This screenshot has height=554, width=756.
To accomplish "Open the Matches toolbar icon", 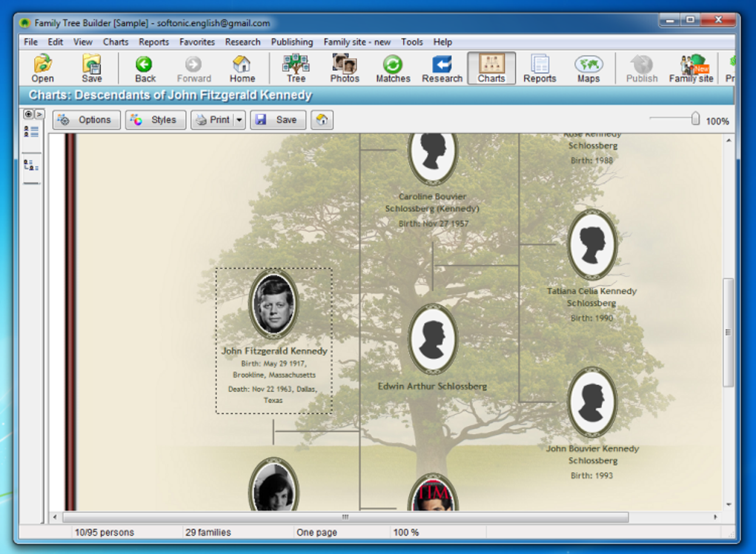I will coord(393,68).
